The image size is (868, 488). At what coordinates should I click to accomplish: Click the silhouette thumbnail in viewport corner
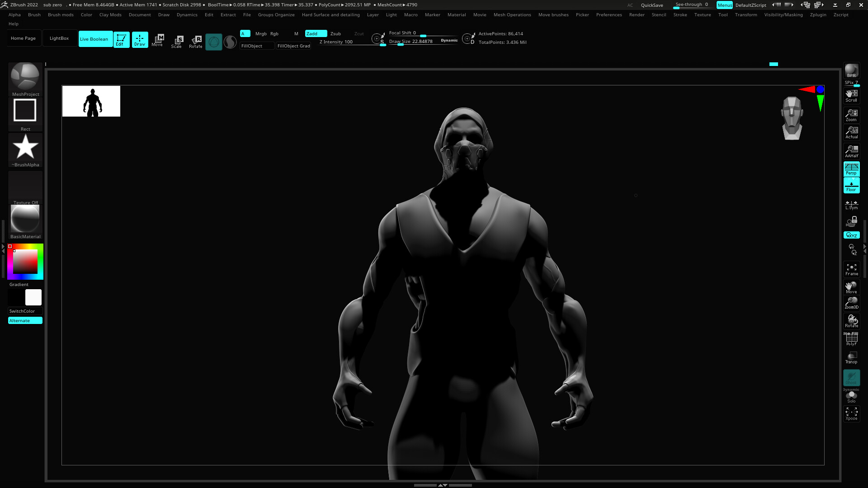click(x=91, y=101)
